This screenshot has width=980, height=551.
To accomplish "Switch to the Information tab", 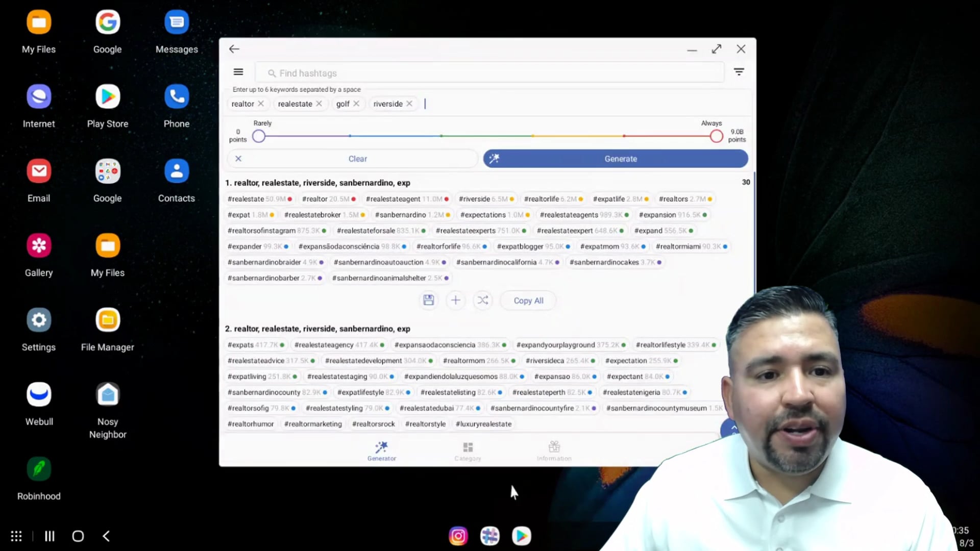I will [554, 451].
